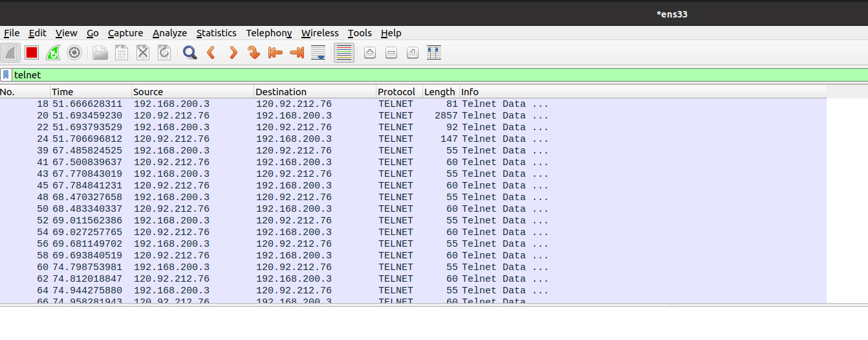Open the Statistics menu
This screenshot has width=868, height=340.
[x=216, y=33]
